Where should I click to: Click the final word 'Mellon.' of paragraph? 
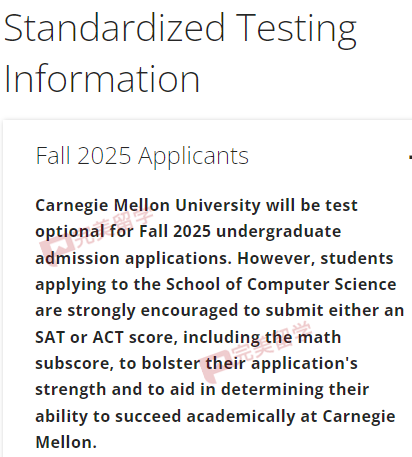coord(66,442)
